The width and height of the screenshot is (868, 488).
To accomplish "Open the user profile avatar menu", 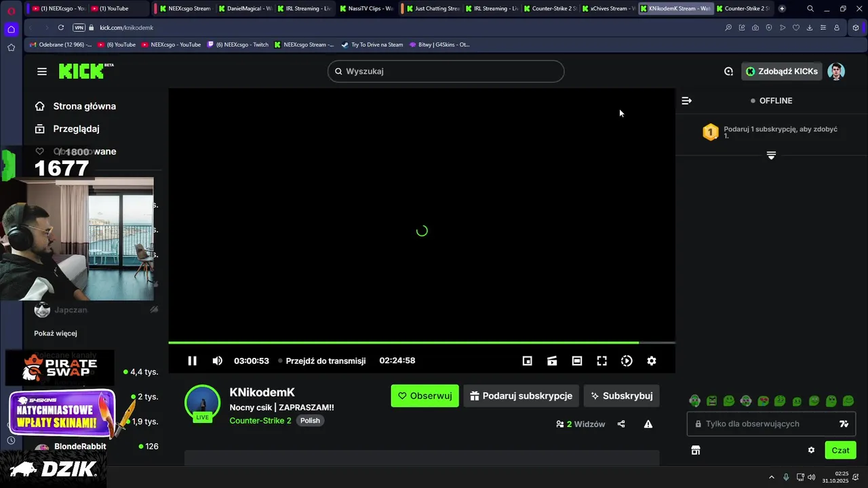I will pyautogui.click(x=835, y=71).
